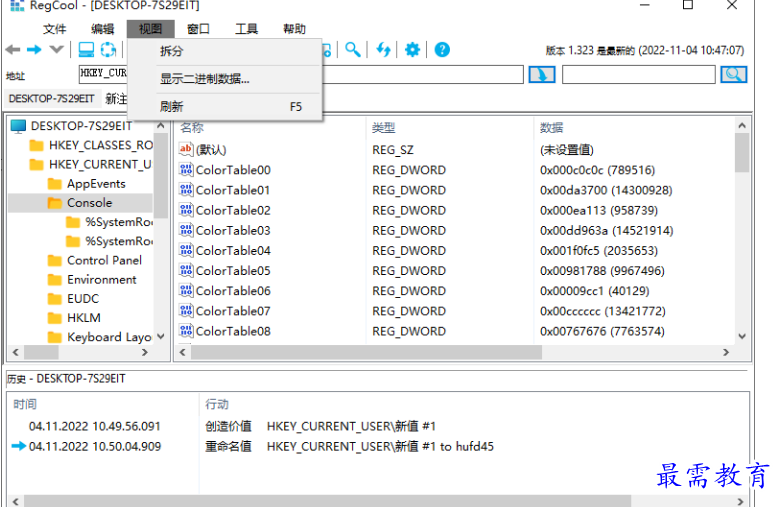
Task: Open settings via the gear icon
Action: pyautogui.click(x=412, y=50)
